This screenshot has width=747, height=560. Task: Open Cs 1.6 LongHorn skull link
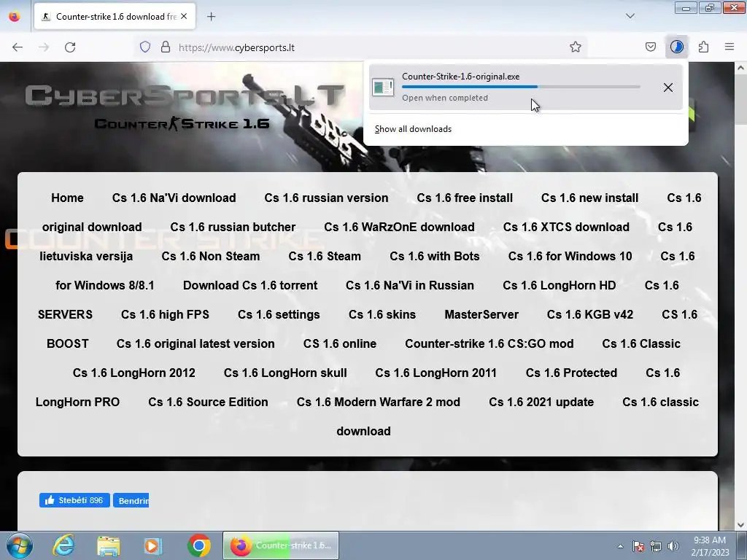tap(285, 373)
